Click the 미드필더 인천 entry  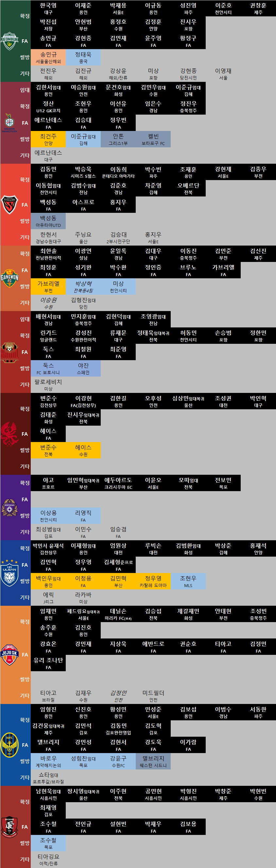point(153,696)
